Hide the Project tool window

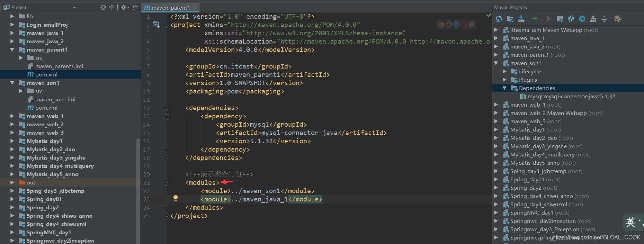[x=135, y=7]
